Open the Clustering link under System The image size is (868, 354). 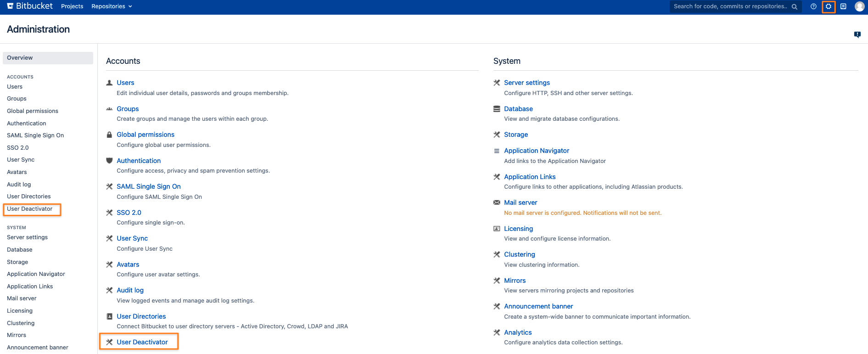[x=520, y=254]
